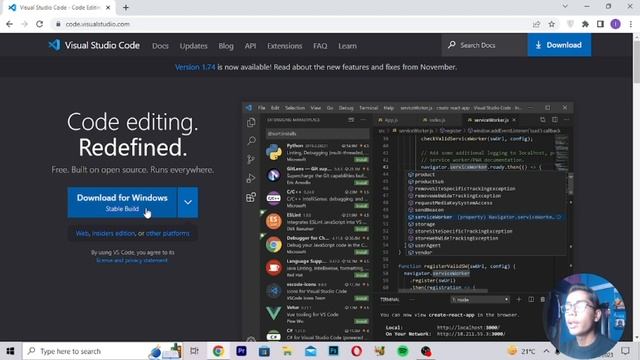
Task: Click the share this page icon
Action: tap(536, 24)
